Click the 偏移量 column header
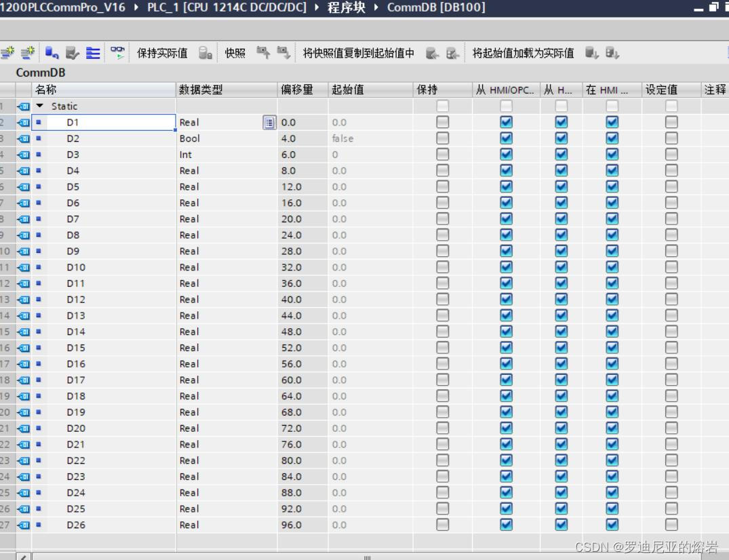The width and height of the screenshot is (729, 560). (302, 89)
